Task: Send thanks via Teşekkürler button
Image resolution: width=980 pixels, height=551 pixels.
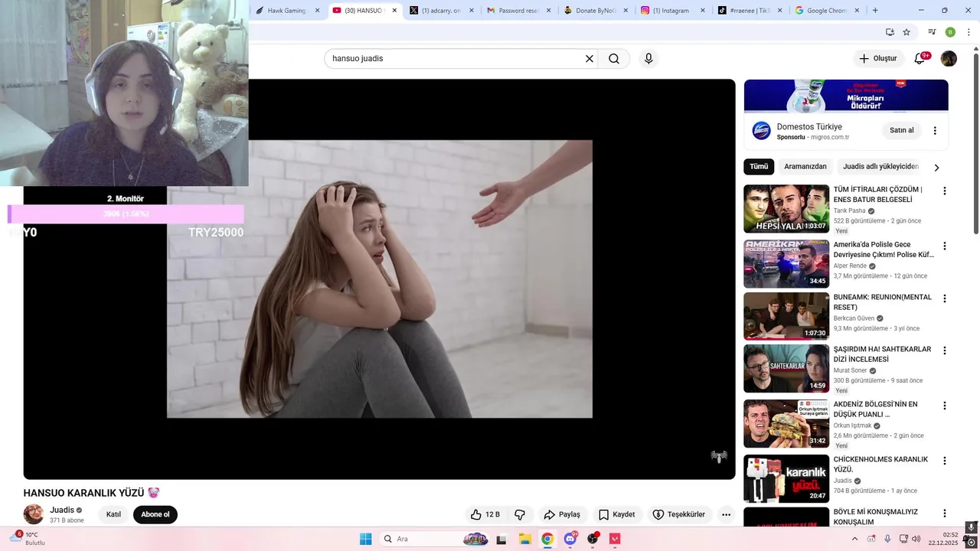Action: point(678,514)
